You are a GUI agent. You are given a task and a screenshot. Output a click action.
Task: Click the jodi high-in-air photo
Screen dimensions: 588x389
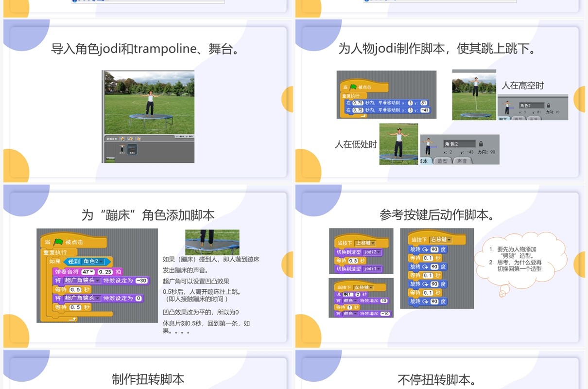tap(474, 95)
